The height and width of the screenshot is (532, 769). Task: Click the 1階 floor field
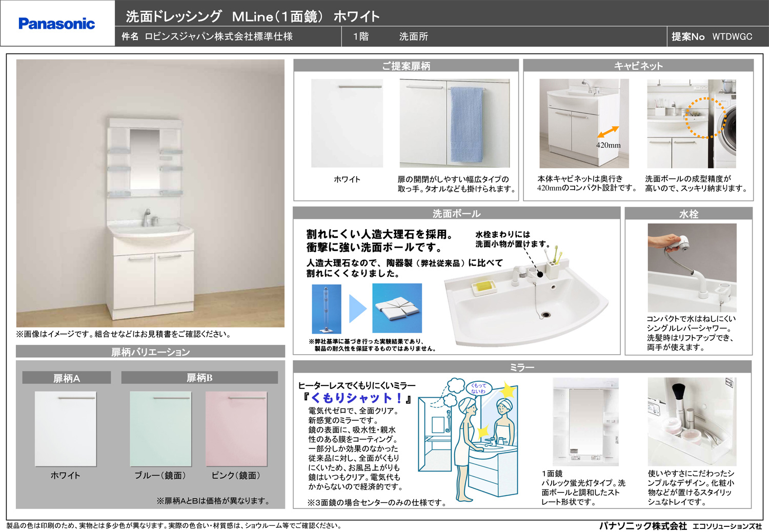pos(361,36)
